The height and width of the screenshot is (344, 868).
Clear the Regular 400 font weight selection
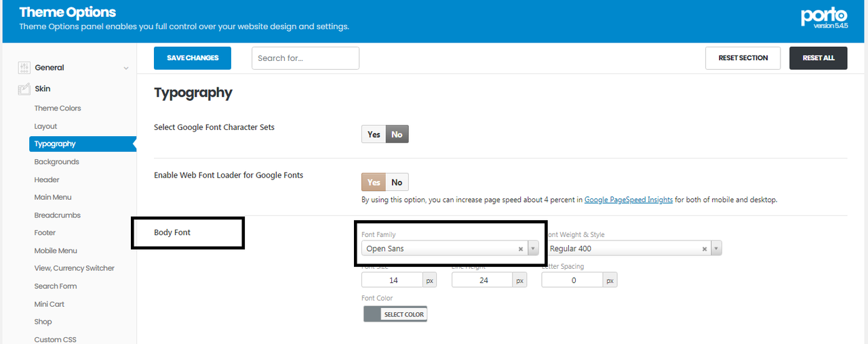click(x=705, y=249)
